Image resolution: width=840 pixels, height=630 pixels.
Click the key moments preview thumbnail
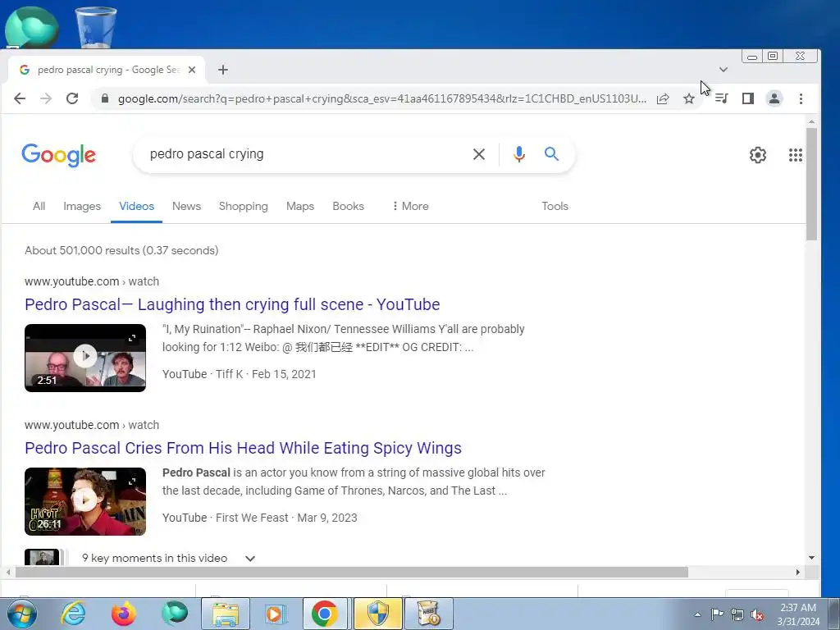tap(42, 557)
